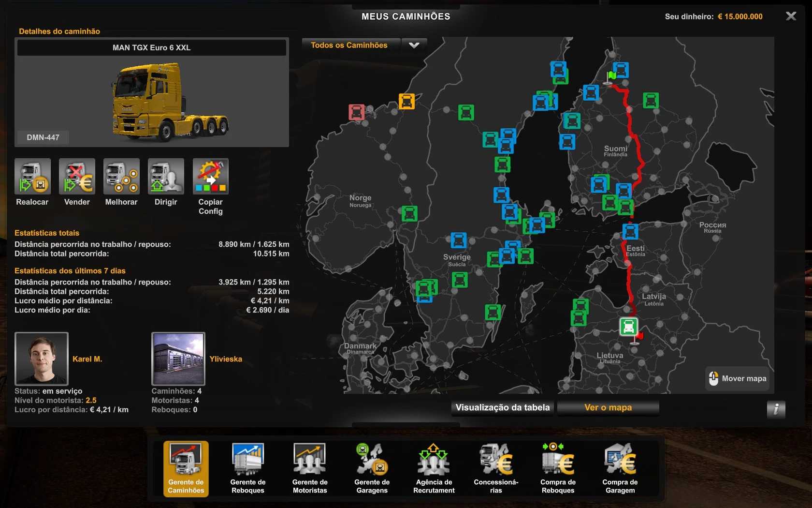Screen dimensions: 812x508
Task: Switch to Visualização da tabela
Action: pyautogui.click(x=503, y=408)
